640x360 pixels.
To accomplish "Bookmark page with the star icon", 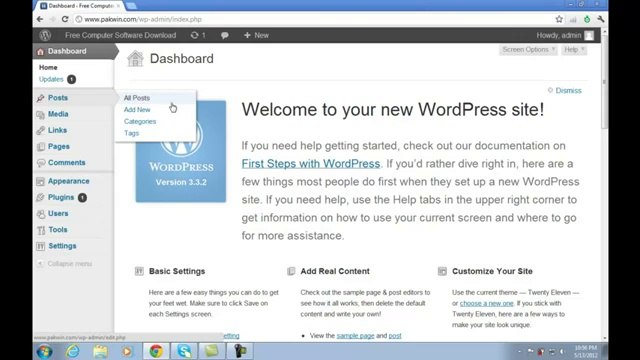I will pyautogui.click(x=559, y=19).
